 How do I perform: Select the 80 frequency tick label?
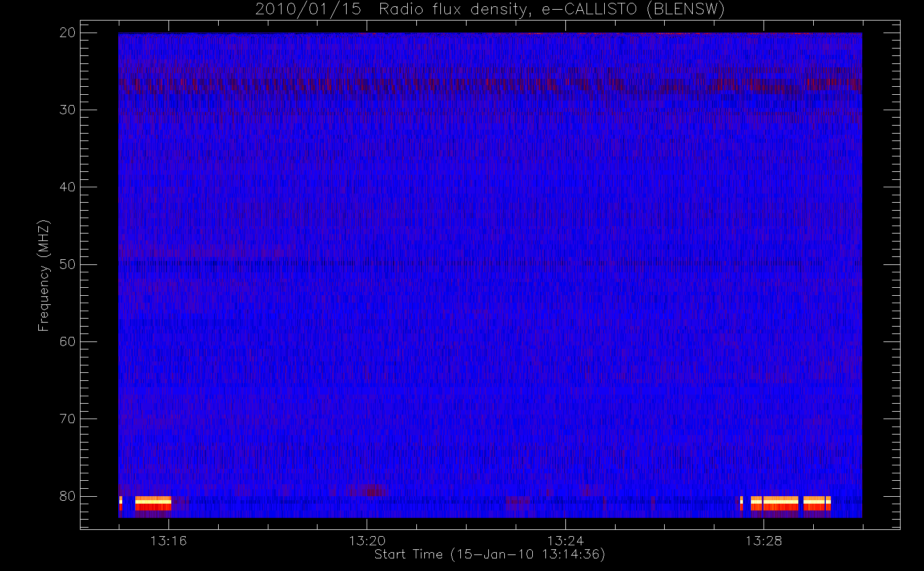(x=67, y=496)
